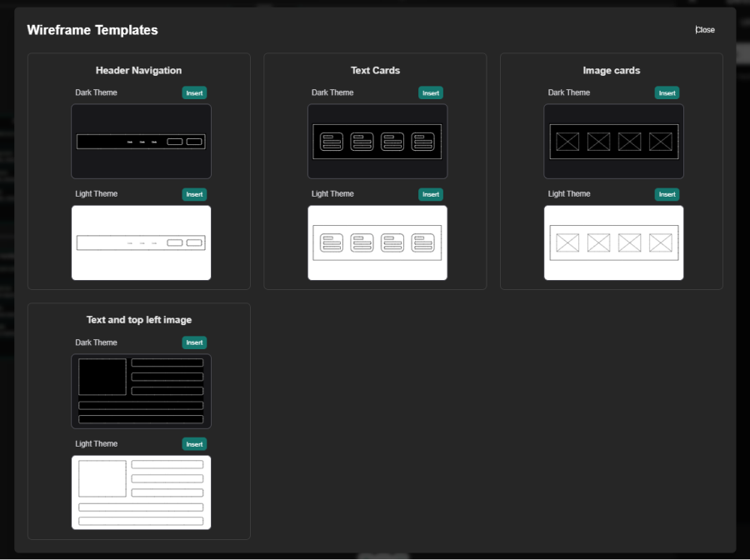
Task: Insert the light theme Image cards template
Action: point(667,194)
